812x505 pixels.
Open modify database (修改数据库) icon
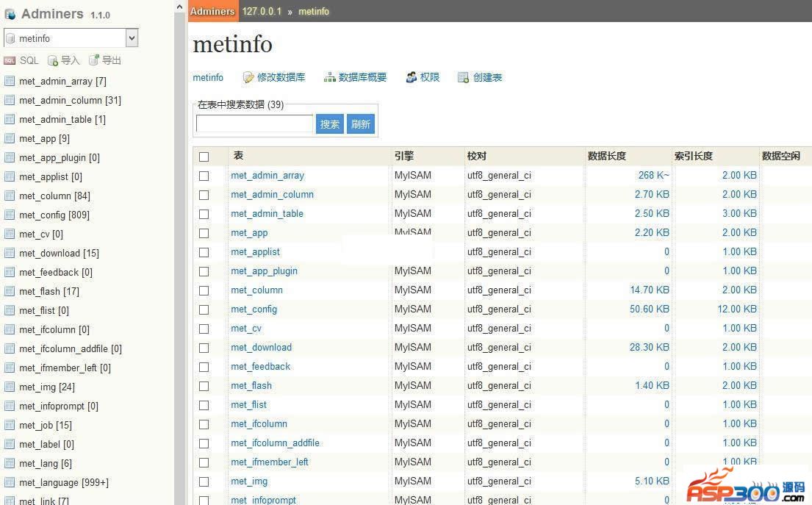248,78
